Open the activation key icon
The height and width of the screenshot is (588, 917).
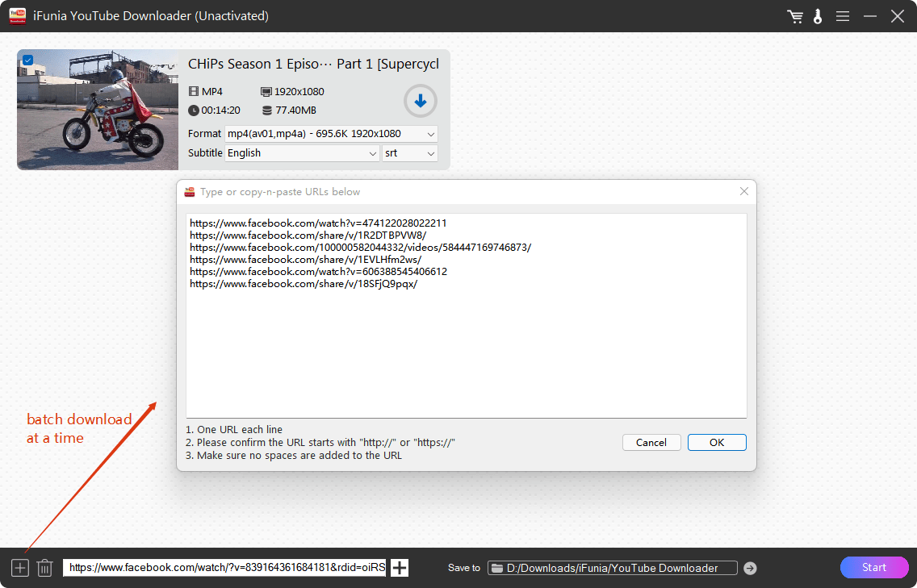(818, 16)
